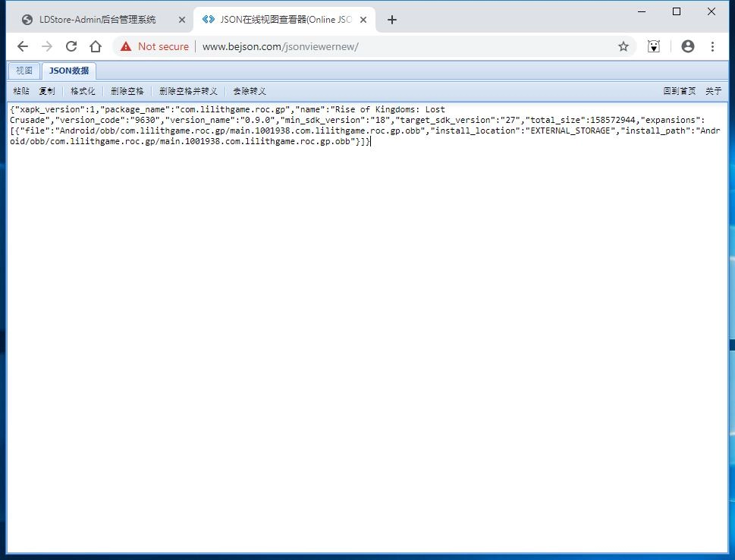
Task: Close the LDStore-Admin tab
Action: pos(181,20)
